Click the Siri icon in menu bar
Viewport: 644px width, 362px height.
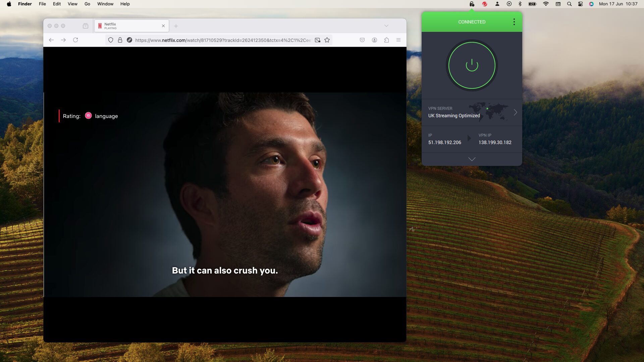(591, 4)
